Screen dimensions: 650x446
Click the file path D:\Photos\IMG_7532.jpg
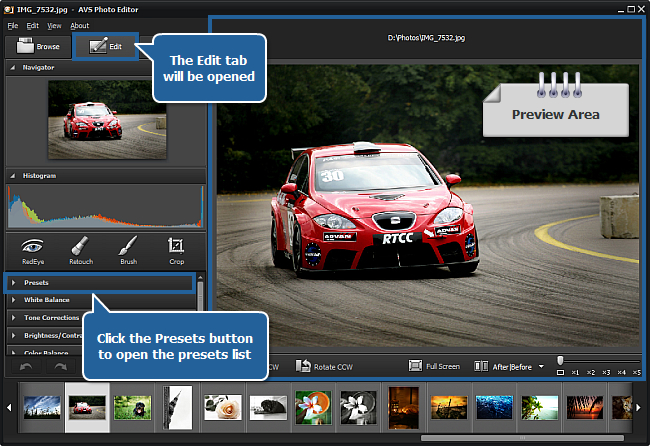426,38
